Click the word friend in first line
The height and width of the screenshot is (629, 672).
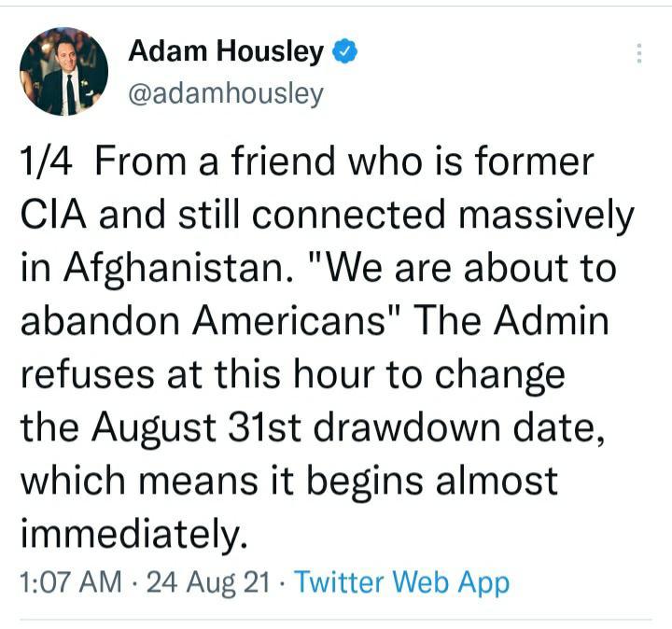[x=283, y=161]
